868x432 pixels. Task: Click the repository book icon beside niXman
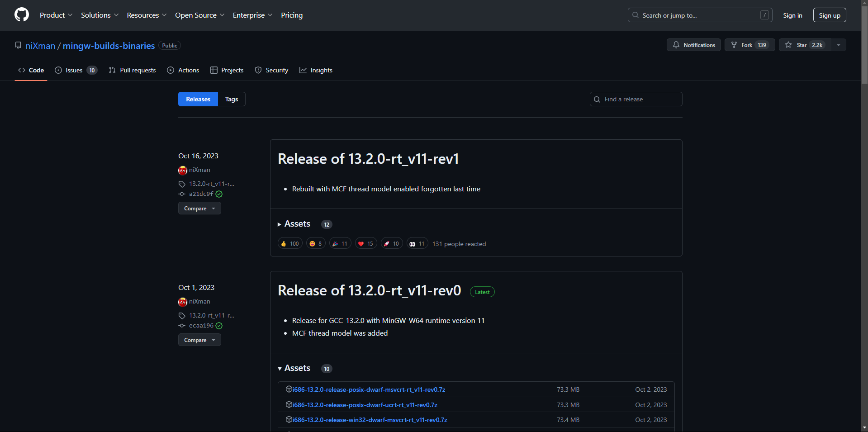[x=18, y=45]
